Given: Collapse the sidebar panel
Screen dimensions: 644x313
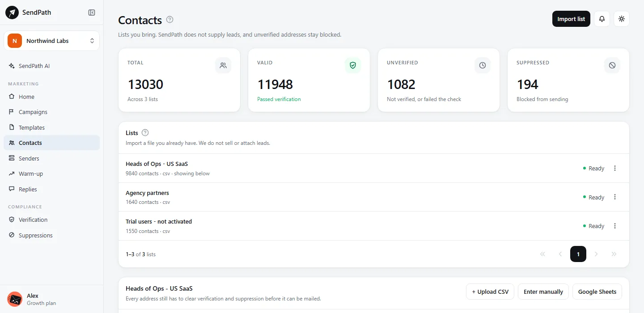Looking at the screenshot, I should pyautogui.click(x=92, y=13).
